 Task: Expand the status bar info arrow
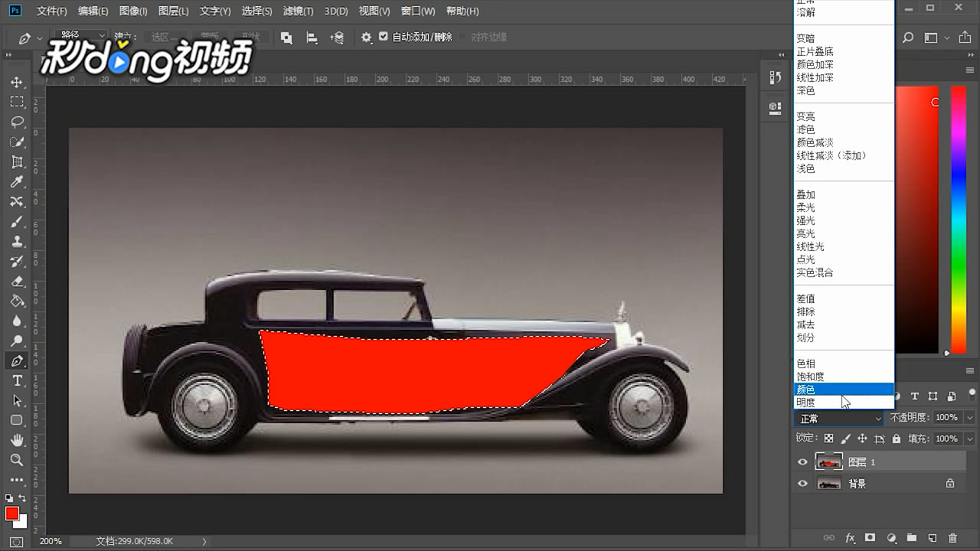[204, 541]
